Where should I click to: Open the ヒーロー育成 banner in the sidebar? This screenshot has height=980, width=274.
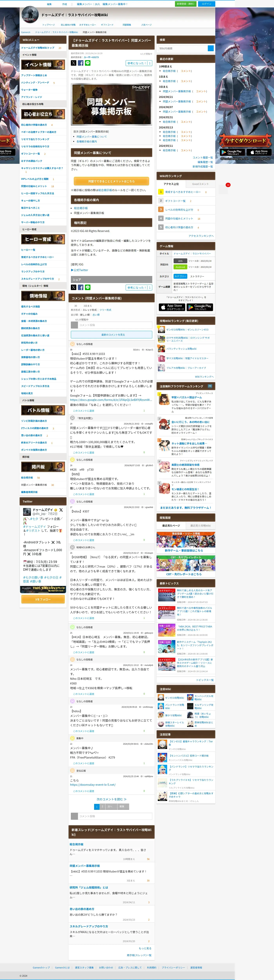click(x=43, y=239)
